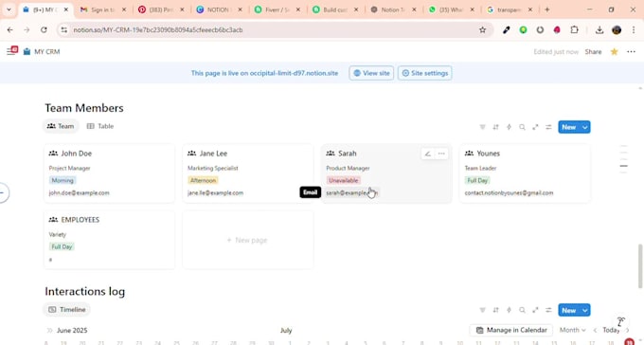
Task: Switch to Table view tab
Action: pyautogui.click(x=100, y=126)
